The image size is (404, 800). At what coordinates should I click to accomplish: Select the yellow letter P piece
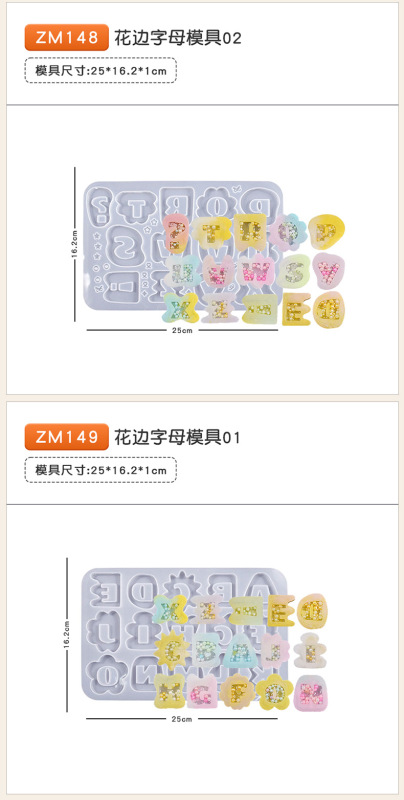click(x=326, y=232)
